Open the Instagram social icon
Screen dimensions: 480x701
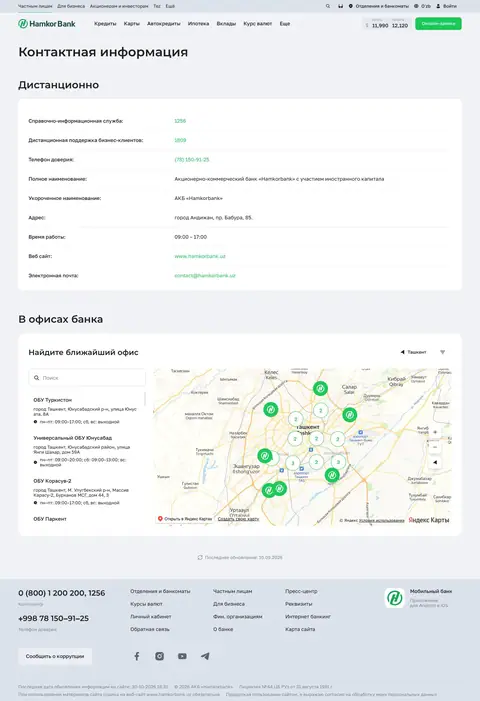tap(160, 656)
